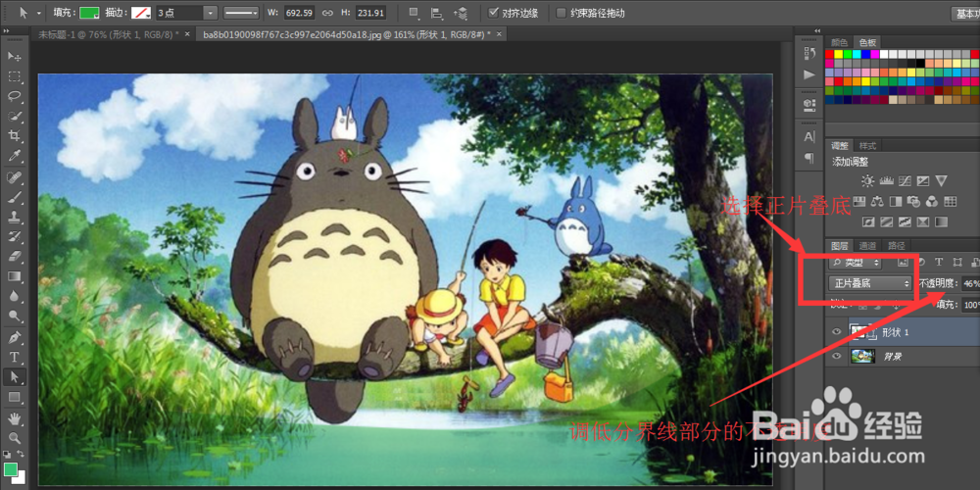The image size is (980, 490).
Task: Toggle pixel layer filter in Layers panel
Action: (902, 262)
